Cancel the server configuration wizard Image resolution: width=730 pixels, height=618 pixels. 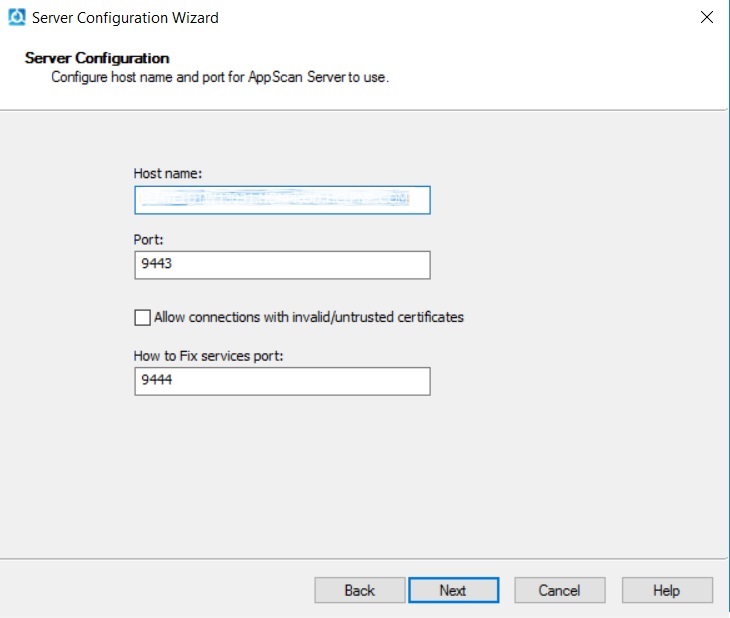click(x=559, y=590)
